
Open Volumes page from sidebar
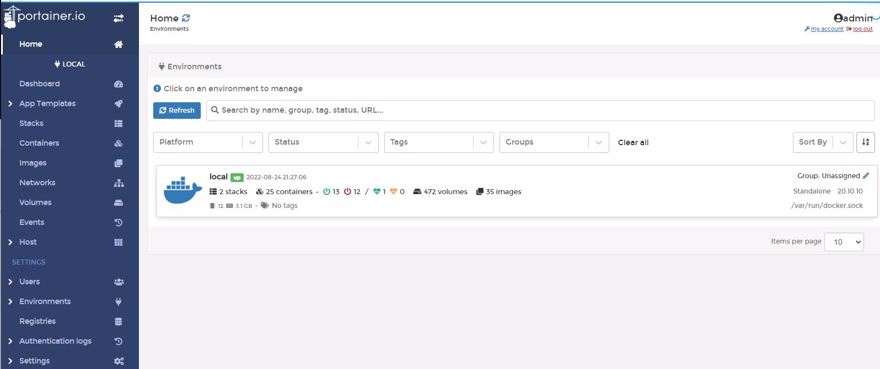point(35,202)
